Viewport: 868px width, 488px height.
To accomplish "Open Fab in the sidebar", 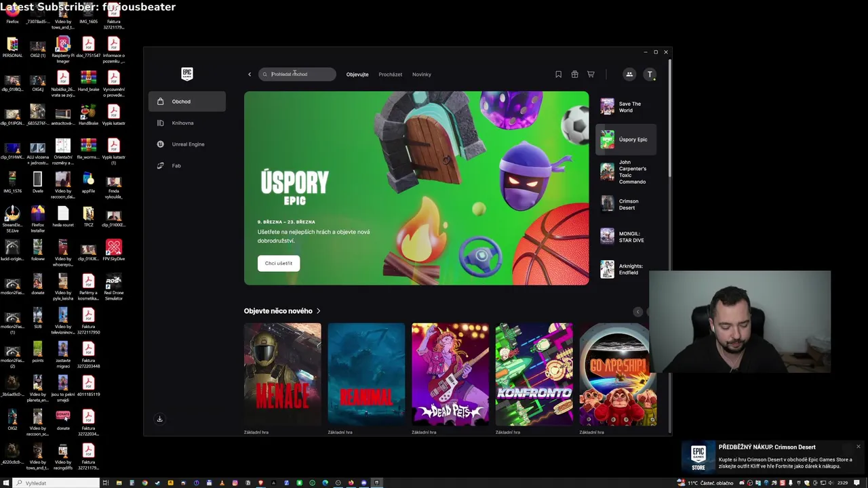I will click(187, 165).
